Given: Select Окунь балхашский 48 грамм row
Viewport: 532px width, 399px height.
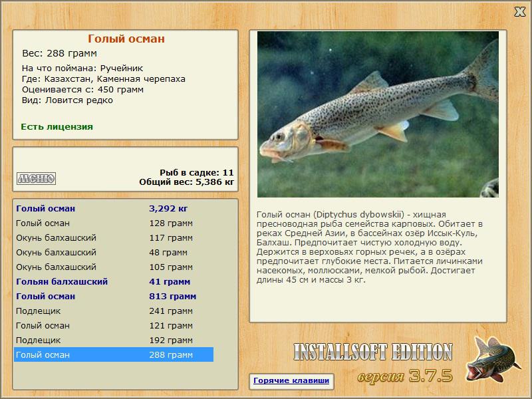Looking at the screenshot, I should (114, 252).
